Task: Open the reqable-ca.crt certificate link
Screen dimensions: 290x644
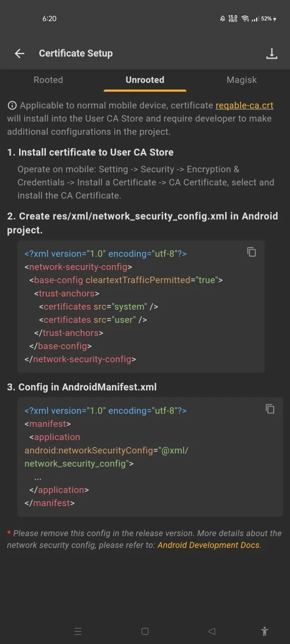Action: [244, 106]
